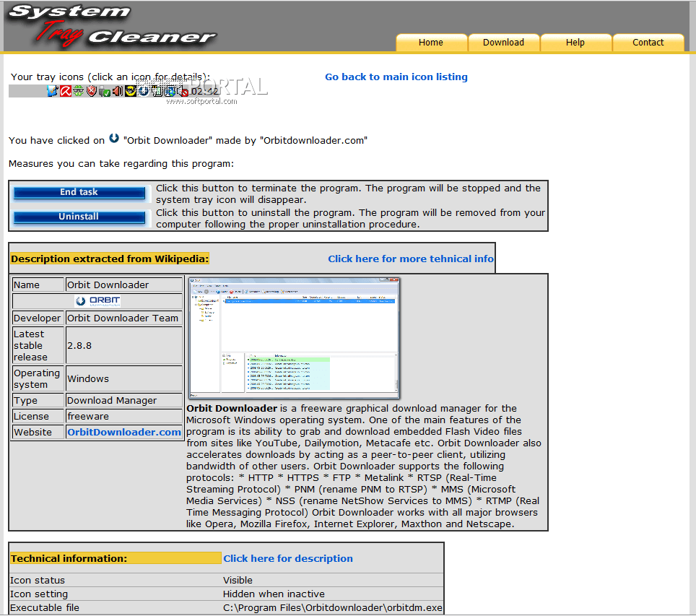696x616 pixels.
Task: Click here for description link
Action: coord(288,558)
